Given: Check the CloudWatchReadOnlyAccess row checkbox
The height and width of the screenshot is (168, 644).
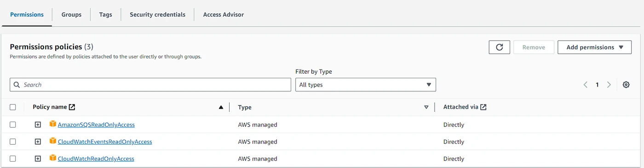Looking at the screenshot, I should 13,159.
